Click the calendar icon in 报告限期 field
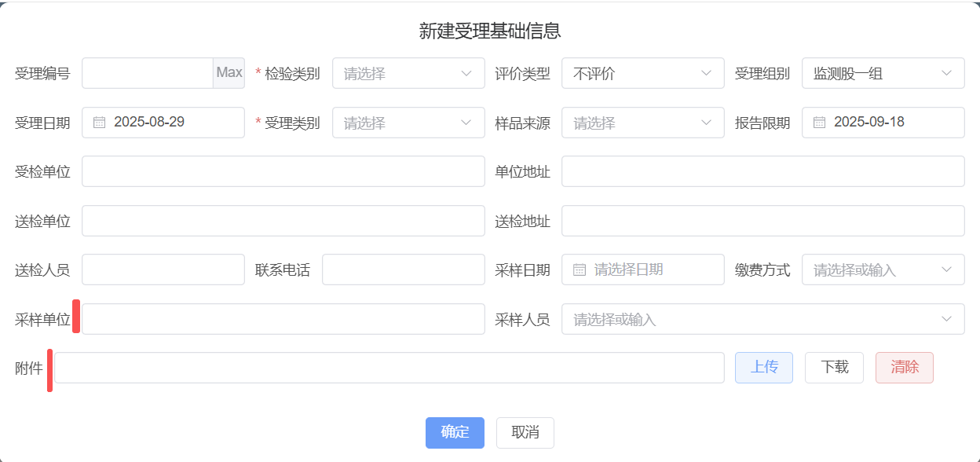This screenshot has height=462, width=980. 819,123
